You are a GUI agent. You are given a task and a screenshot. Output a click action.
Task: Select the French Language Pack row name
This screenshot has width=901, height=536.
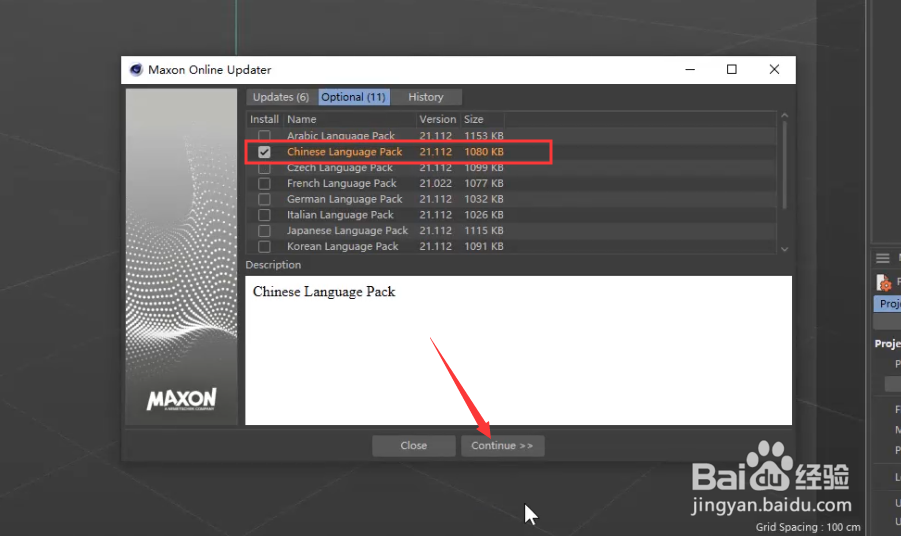(342, 183)
